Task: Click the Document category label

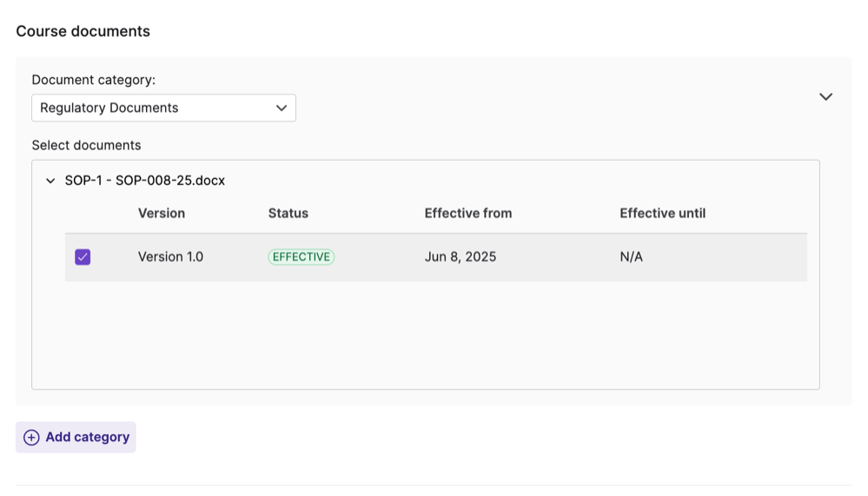Action: click(x=93, y=80)
